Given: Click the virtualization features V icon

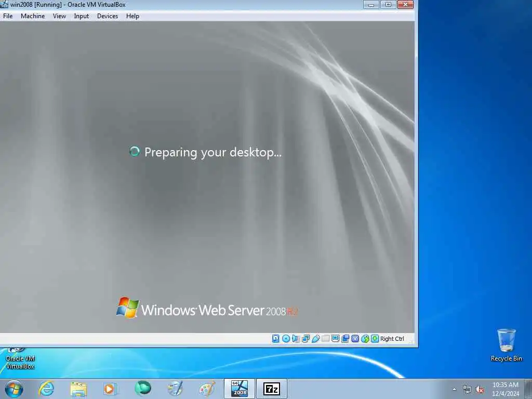Looking at the screenshot, I should click(355, 339).
